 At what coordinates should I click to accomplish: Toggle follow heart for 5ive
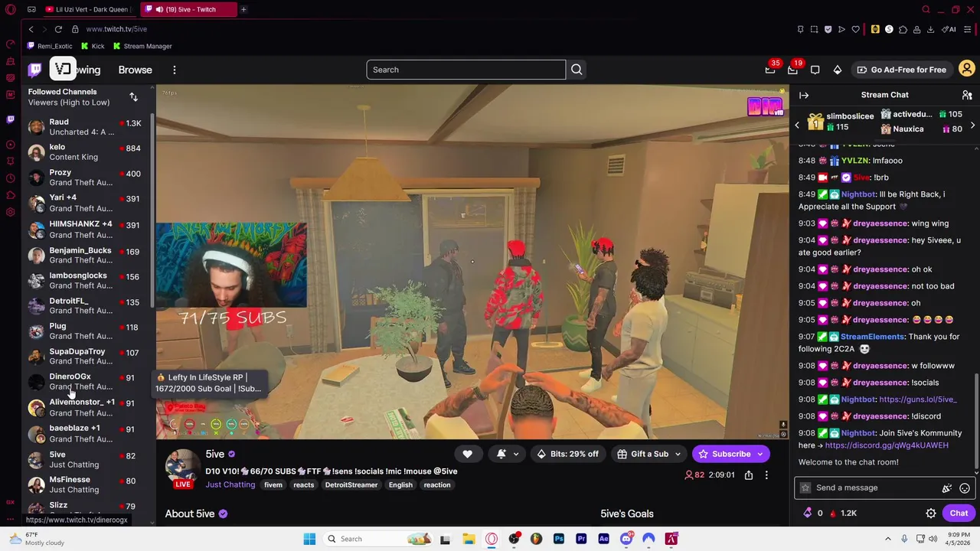[x=467, y=454]
